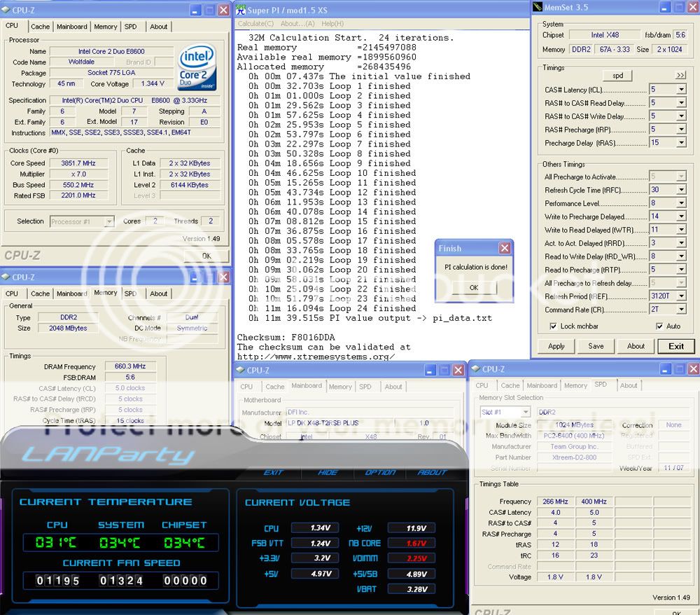Open RAS# to CAS# Write Delay dropdown
Screen dimensions: 700x615
(681, 116)
